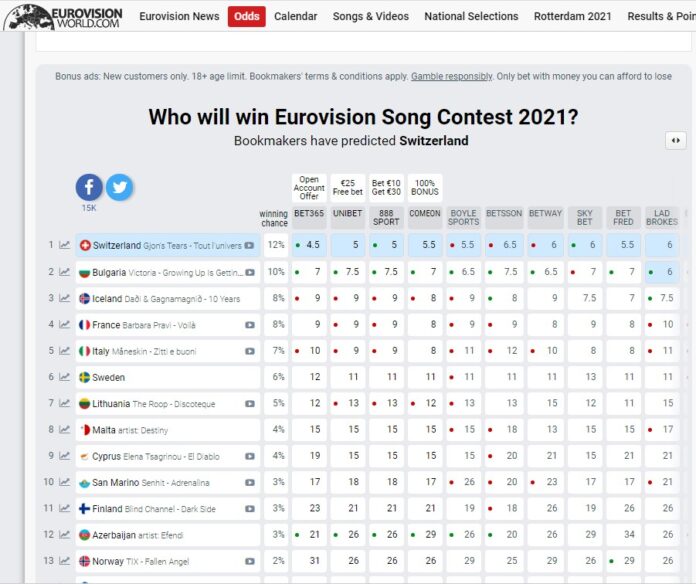This screenshot has width=696, height=584.
Task: Select the BETSSON bookmaker column header
Action: (x=503, y=216)
